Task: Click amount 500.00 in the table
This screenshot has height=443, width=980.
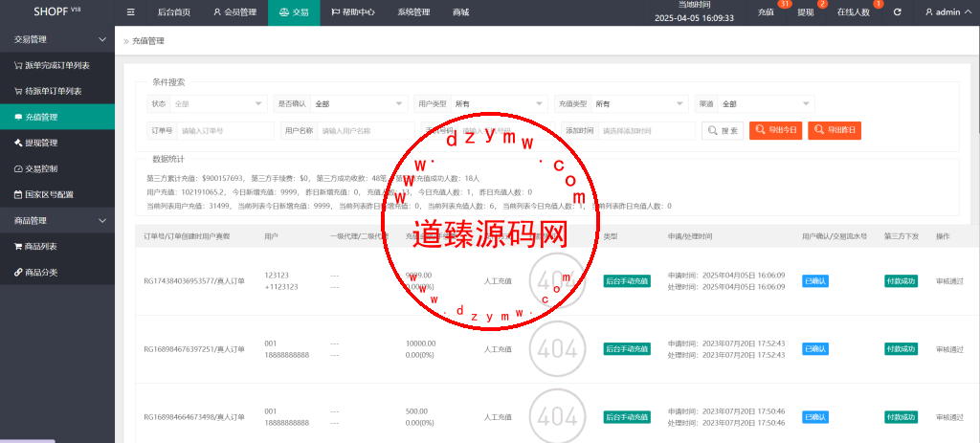Action: [x=416, y=411]
